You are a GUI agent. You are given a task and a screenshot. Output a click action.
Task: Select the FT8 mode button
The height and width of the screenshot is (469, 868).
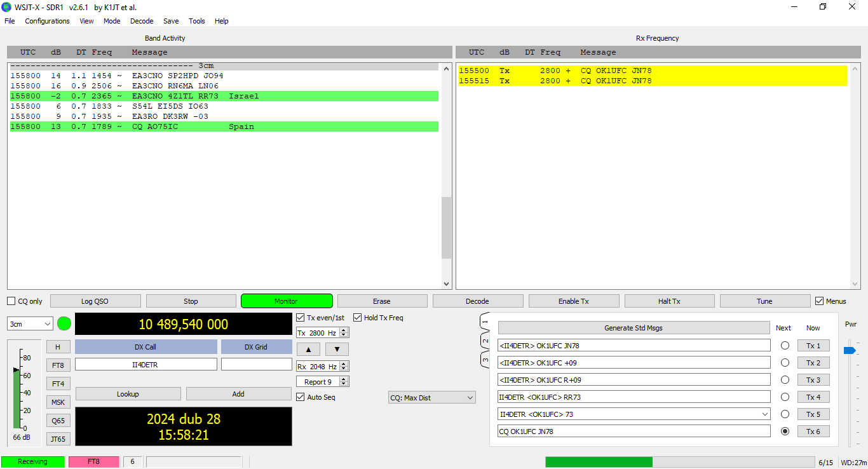coord(58,365)
